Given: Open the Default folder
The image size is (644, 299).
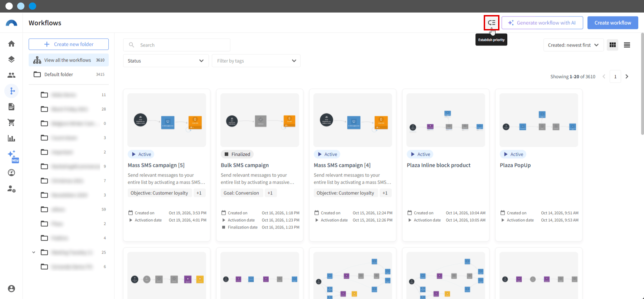Looking at the screenshot, I should [x=69, y=74].
